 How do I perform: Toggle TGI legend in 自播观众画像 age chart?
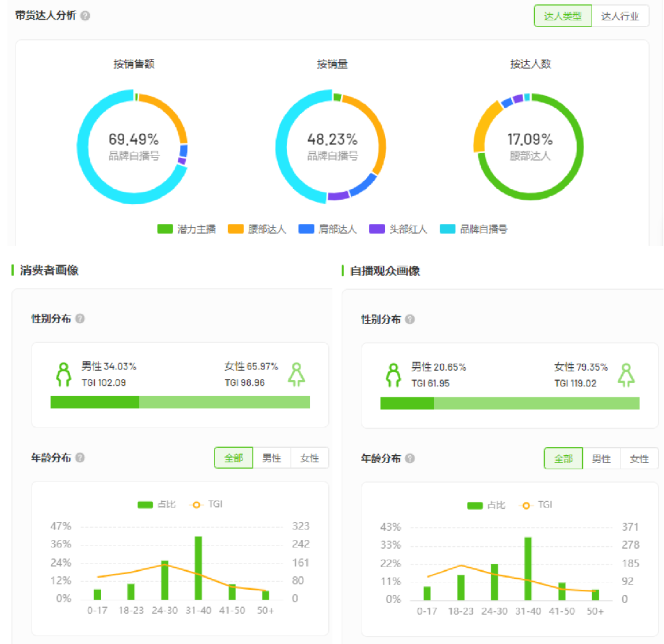[x=536, y=505]
